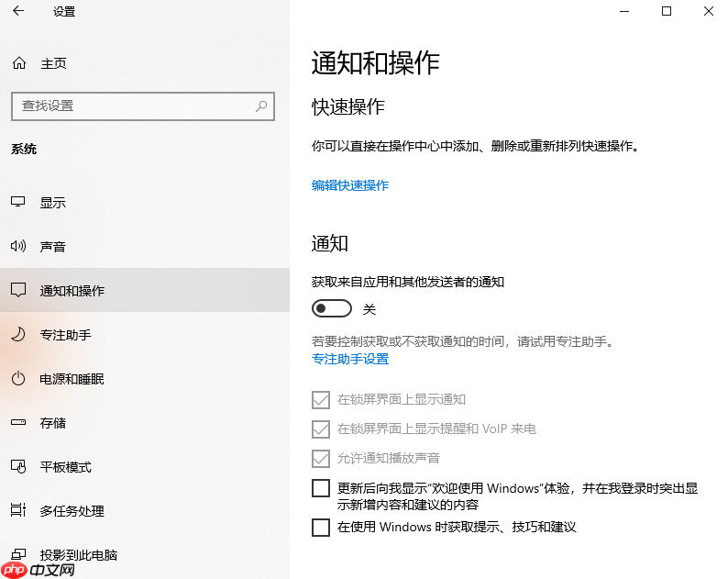Click the 通知 section heading
Image resolution: width=728 pixels, height=579 pixels.
[330, 243]
